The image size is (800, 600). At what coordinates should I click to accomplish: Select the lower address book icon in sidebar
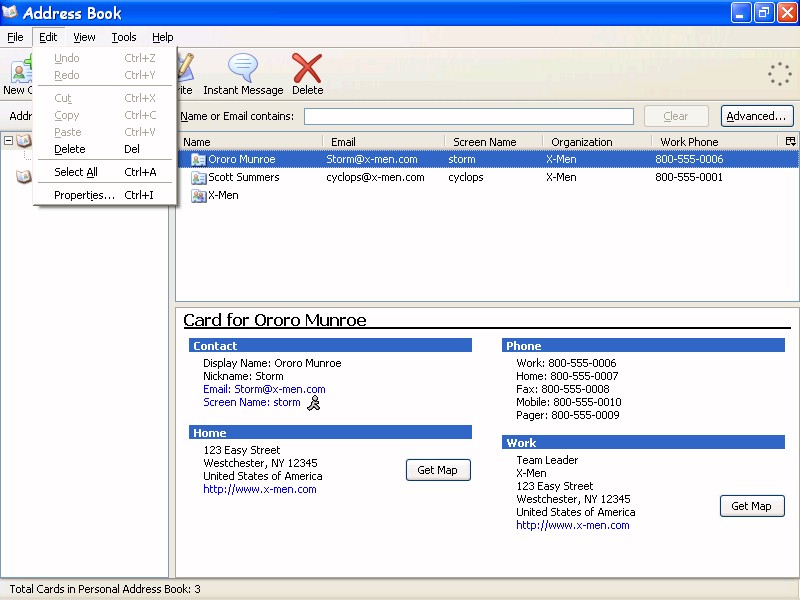point(23,177)
